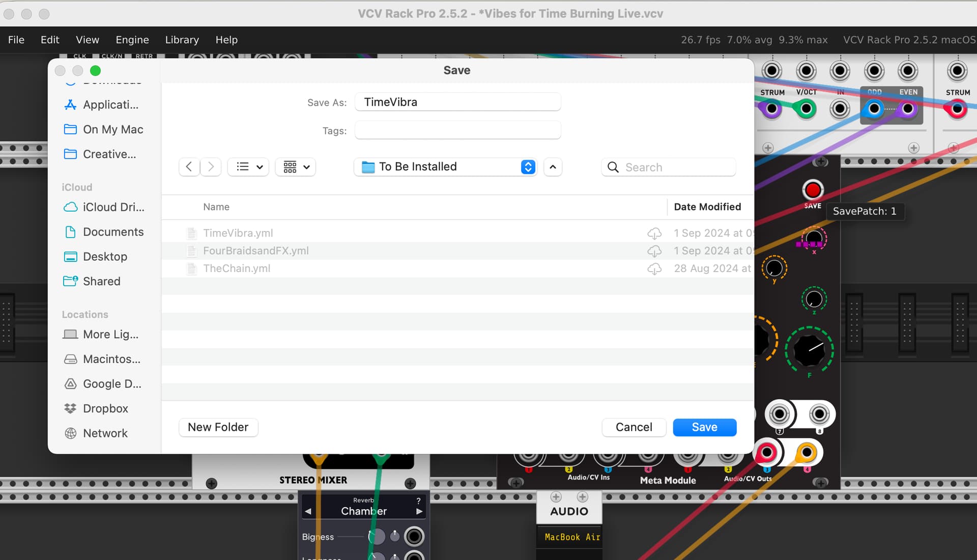Image resolution: width=977 pixels, height=560 pixels.
Task: Select the FourBraidsandFX.yml file row
Action: tap(458, 251)
